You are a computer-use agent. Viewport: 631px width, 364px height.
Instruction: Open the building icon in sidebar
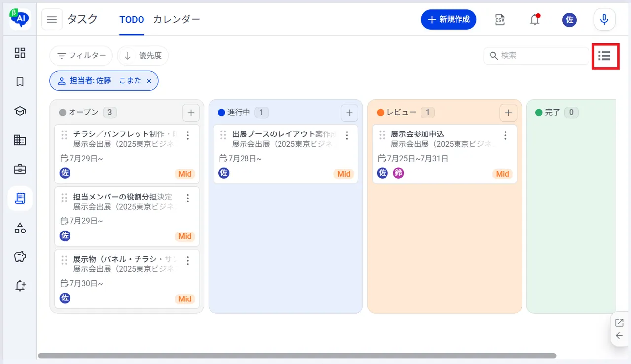click(20, 140)
